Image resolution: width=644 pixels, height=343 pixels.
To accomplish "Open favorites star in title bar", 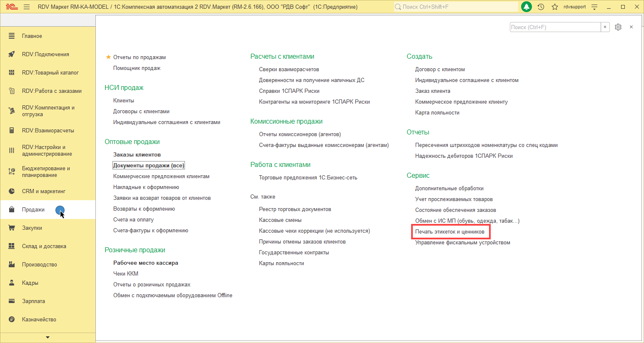I will tap(555, 7).
